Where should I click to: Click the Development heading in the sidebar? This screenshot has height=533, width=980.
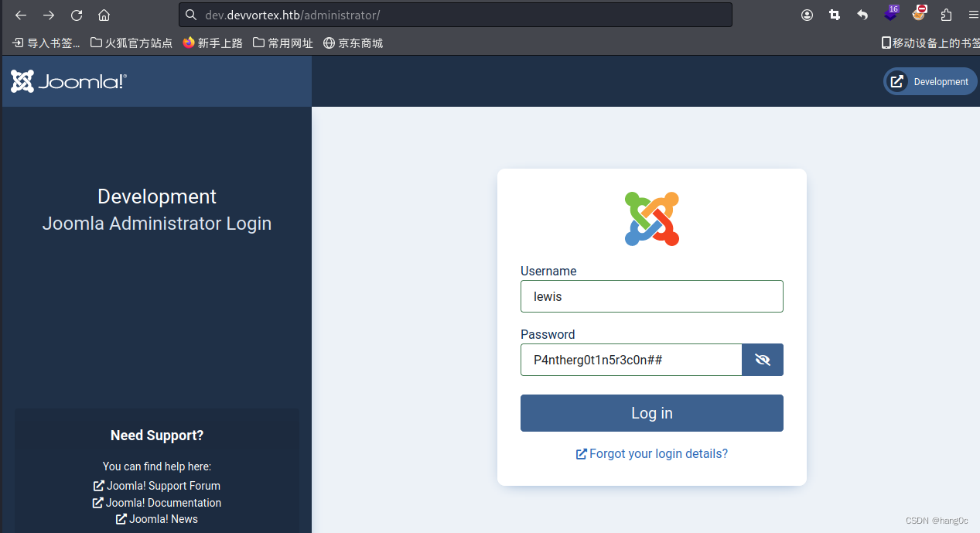pyautogui.click(x=157, y=196)
